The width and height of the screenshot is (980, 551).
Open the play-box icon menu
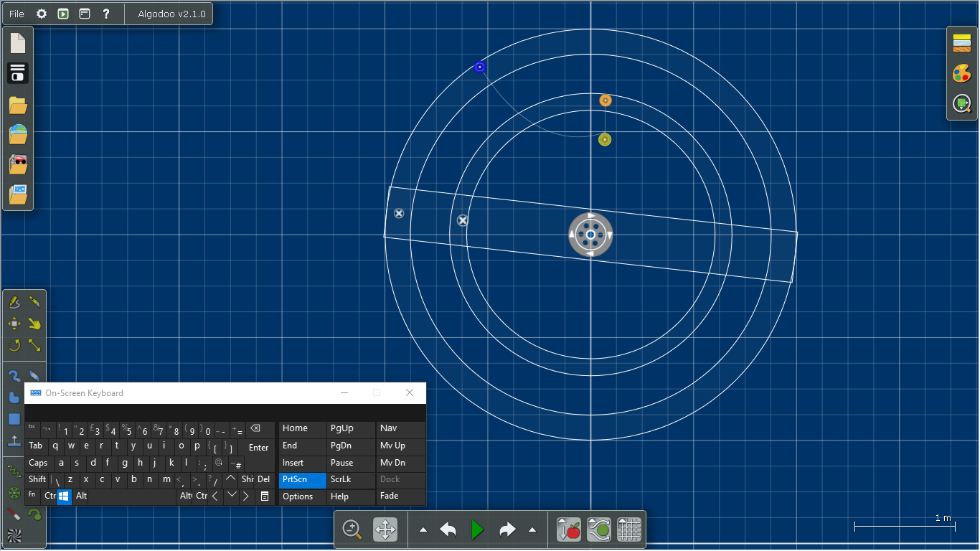coord(63,14)
